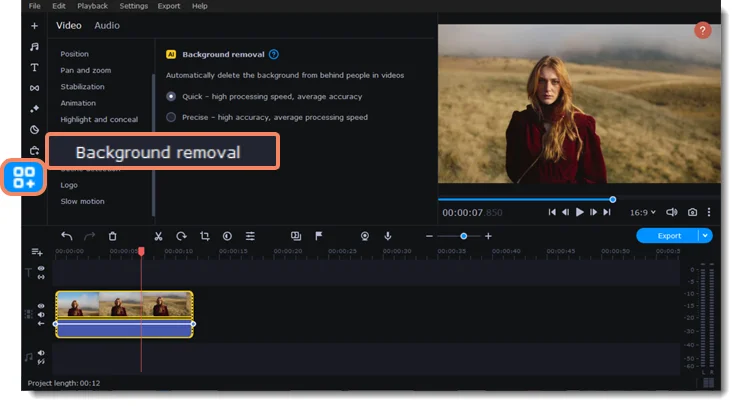Screen dimensions: 736x406
Task: Click the scissors split icon
Action: point(158,236)
